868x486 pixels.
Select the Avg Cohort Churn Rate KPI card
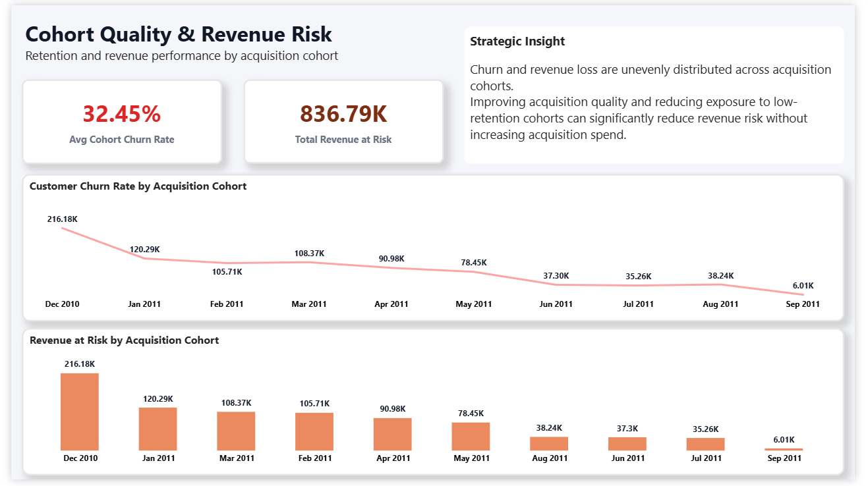pos(122,121)
